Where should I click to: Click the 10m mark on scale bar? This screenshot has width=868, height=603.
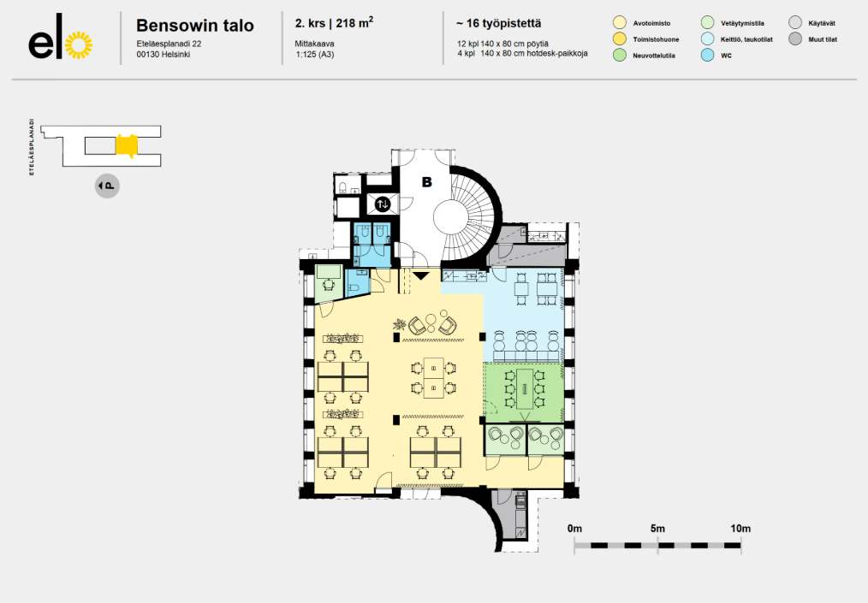click(x=740, y=528)
